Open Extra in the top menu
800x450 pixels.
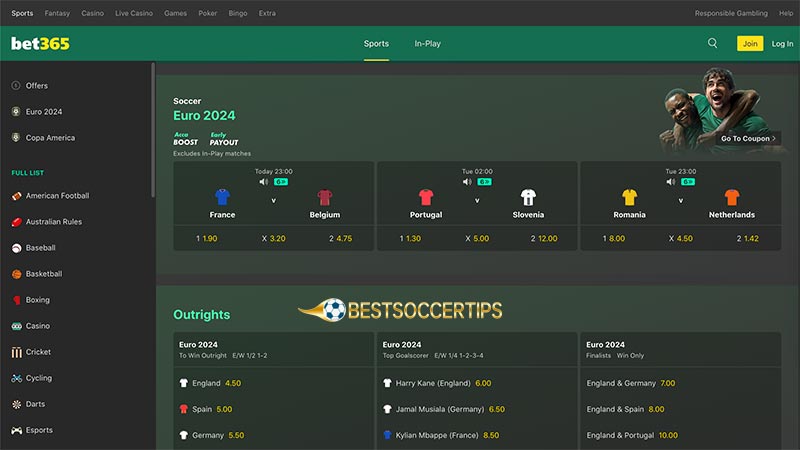tap(267, 13)
